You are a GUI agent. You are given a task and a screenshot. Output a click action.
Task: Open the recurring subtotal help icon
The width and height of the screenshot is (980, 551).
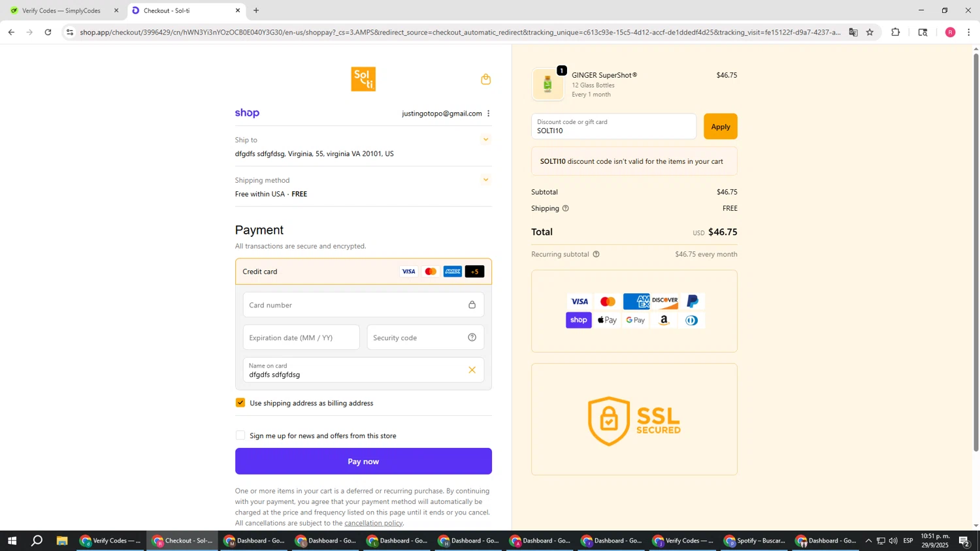pyautogui.click(x=596, y=255)
